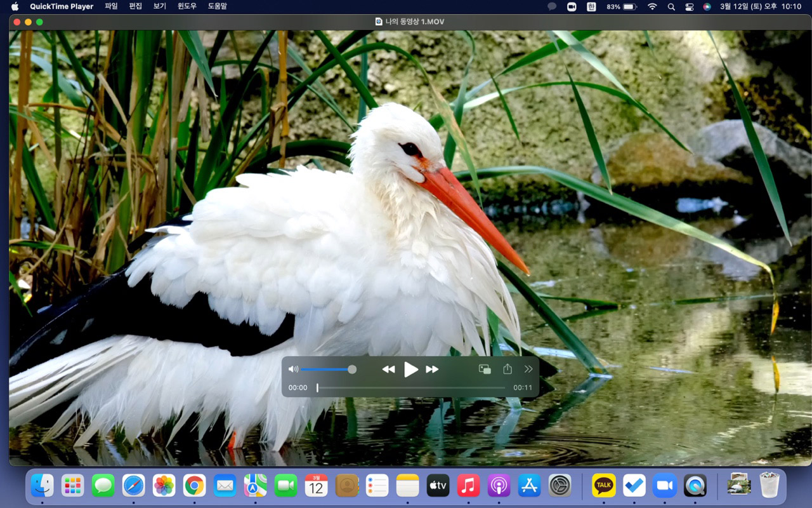Open Apple TV from the Dock

point(438,486)
